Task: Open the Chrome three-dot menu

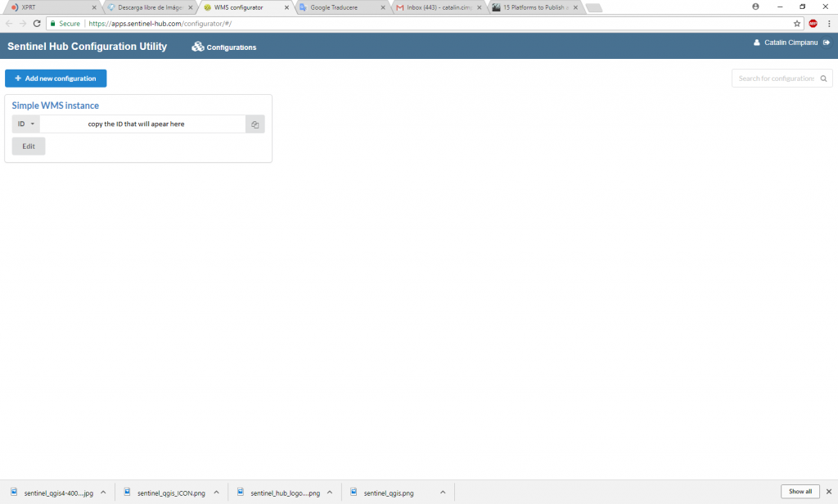Action: pos(829,24)
